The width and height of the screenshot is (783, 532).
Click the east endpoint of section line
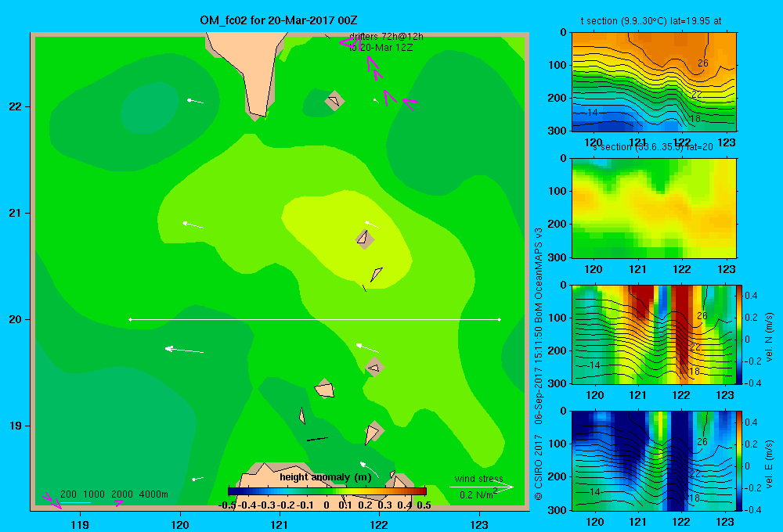[500, 319]
